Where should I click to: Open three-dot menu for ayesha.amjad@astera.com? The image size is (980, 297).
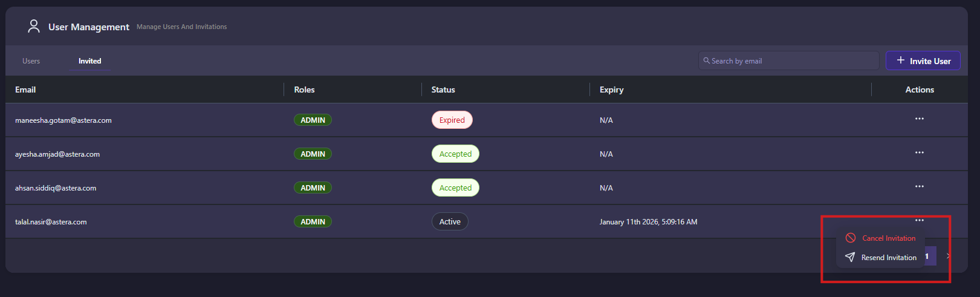tap(919, 153)
